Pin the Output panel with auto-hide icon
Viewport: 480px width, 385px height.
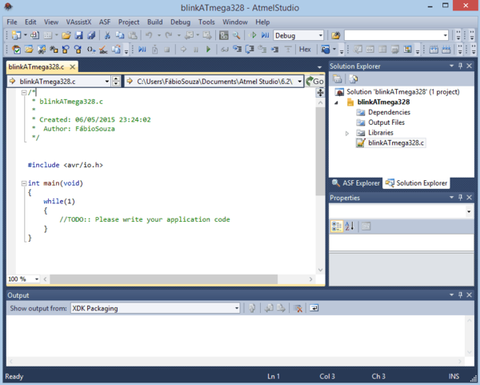click(x=460, y=295)
